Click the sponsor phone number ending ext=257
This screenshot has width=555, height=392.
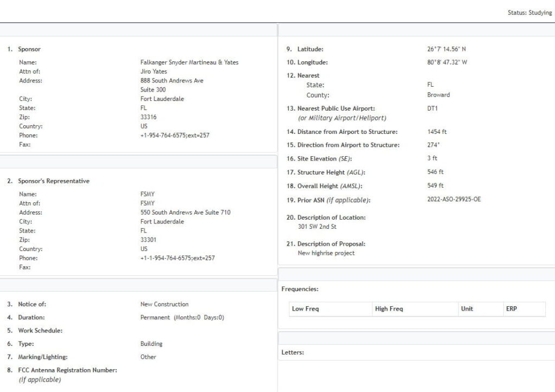coord(175,136)
